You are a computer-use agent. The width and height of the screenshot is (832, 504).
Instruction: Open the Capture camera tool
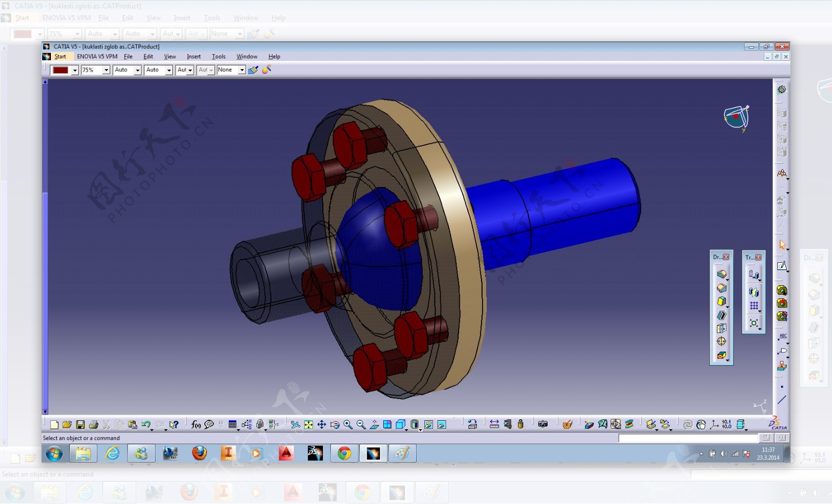click(543, 425)
